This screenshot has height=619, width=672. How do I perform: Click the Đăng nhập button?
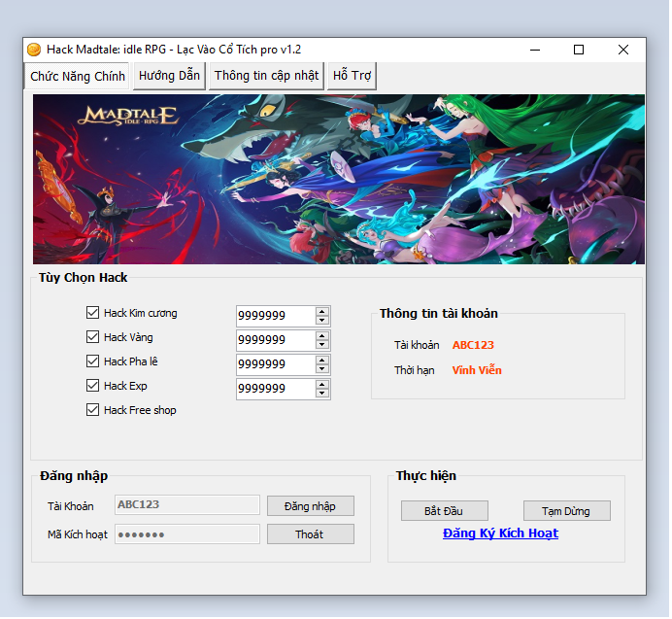(310, 506)
